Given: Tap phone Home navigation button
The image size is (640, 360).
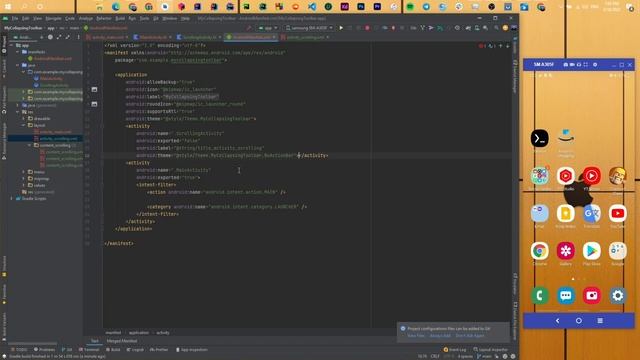Looking at the screenshot, I should 579,321.
